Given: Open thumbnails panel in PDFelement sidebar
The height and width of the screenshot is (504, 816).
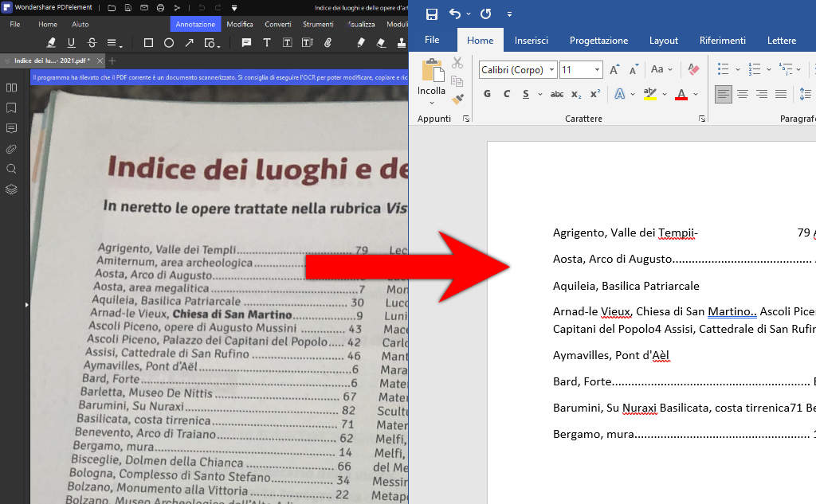Looking at the screenshot, I should tap(11, 88).
